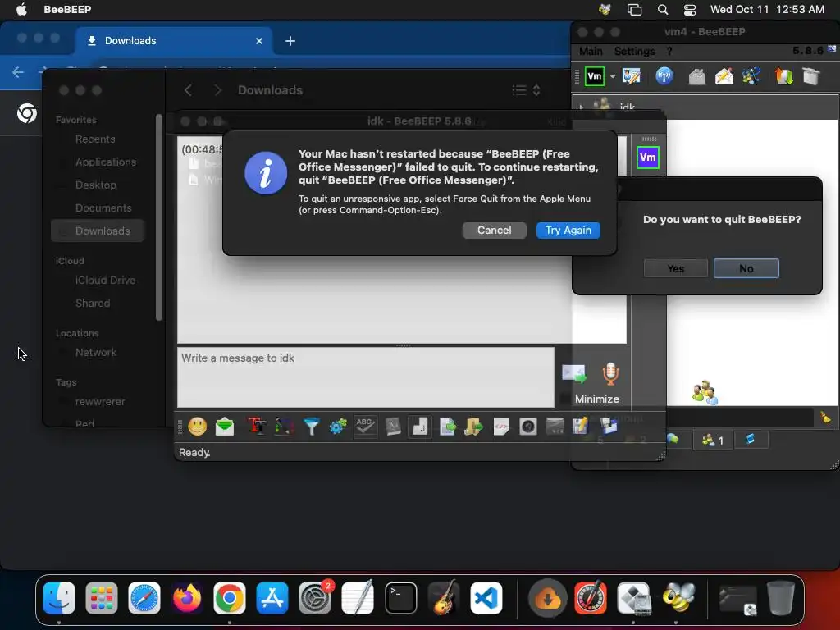Toggle the return key send icon

[419, 427]
